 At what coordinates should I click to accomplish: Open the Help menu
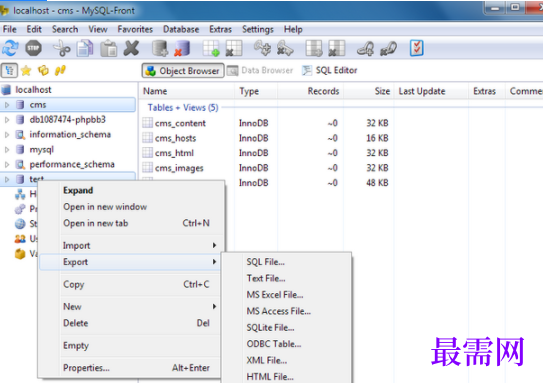coord(293,29)
